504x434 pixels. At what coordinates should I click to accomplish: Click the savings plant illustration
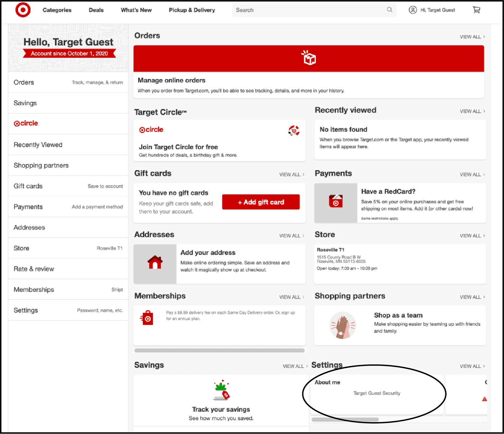click(221, 390)
